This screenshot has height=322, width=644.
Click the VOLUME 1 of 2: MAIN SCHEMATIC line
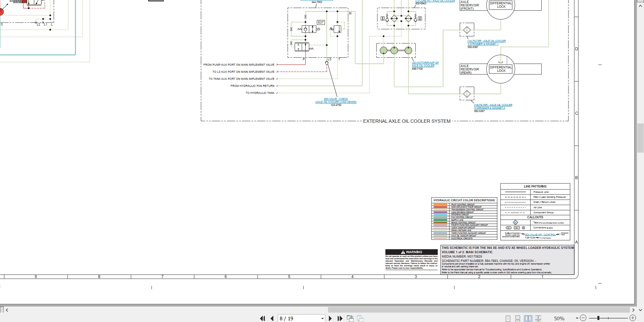click(467, 252)
